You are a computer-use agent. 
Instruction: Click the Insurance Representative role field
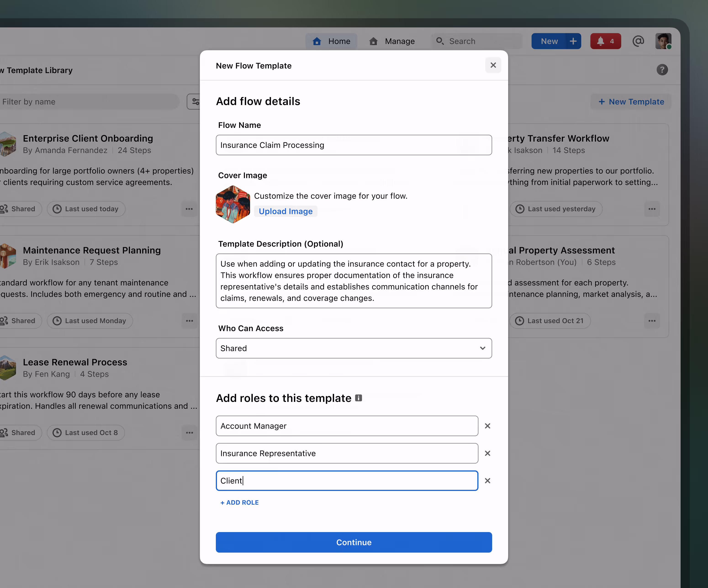pyautogui.click(x=347, y=453)
